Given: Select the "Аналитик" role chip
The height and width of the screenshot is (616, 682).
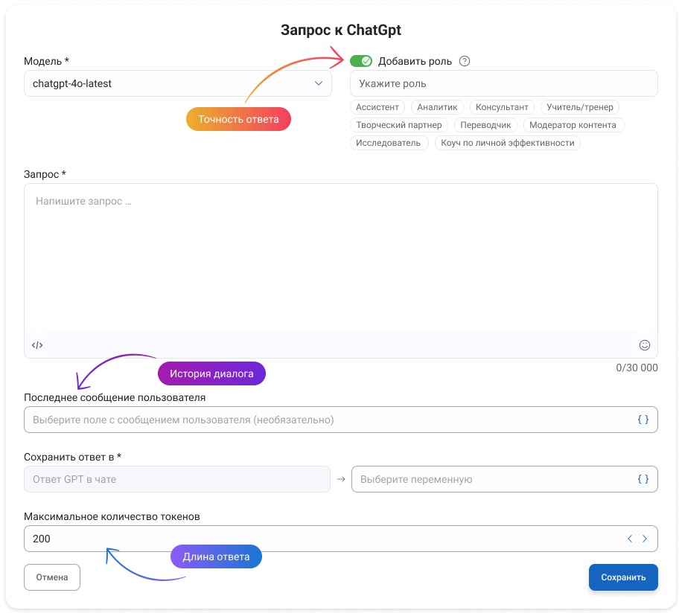Looking at the screenshot, I should pyautogui.click(x=437, y=107).
